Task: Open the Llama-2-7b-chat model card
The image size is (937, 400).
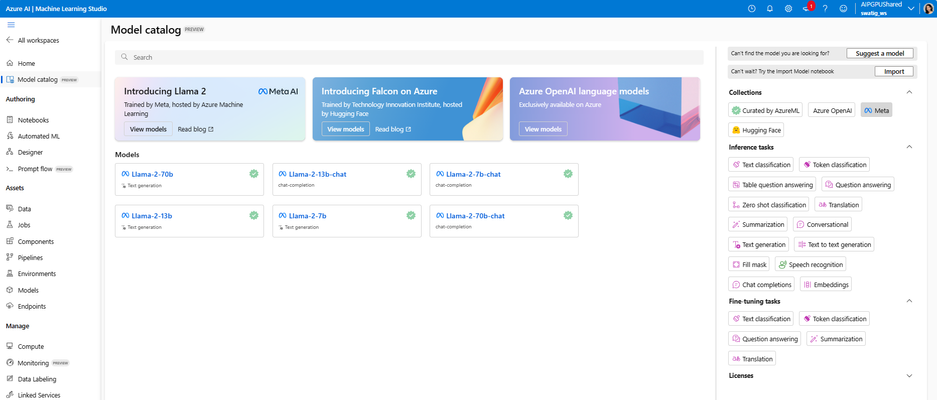Action: pyautogui.click(x=504, y=179)
